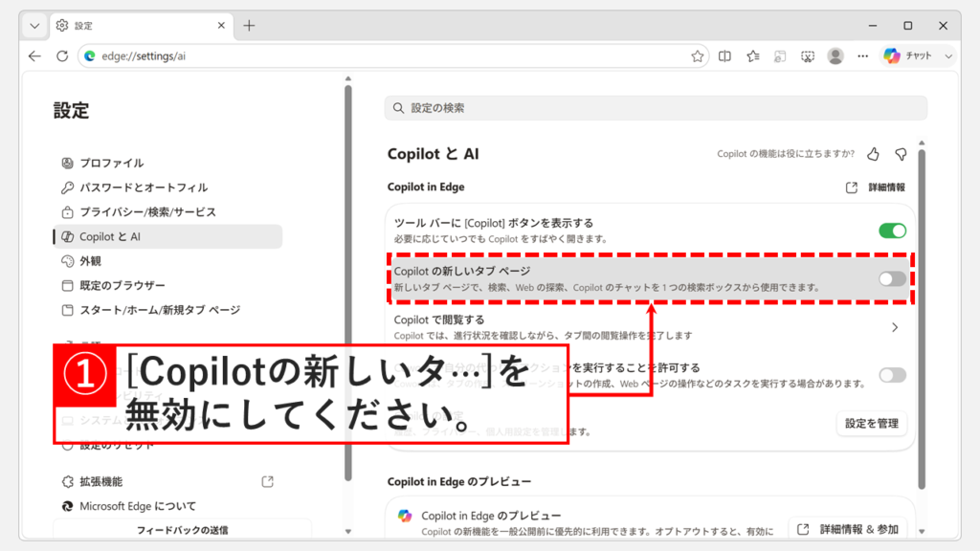Image resolution: width=980 pixels, height=551 pixels.
Task: Click thumbs down feedback icon
Action: (x=901, y=154)
